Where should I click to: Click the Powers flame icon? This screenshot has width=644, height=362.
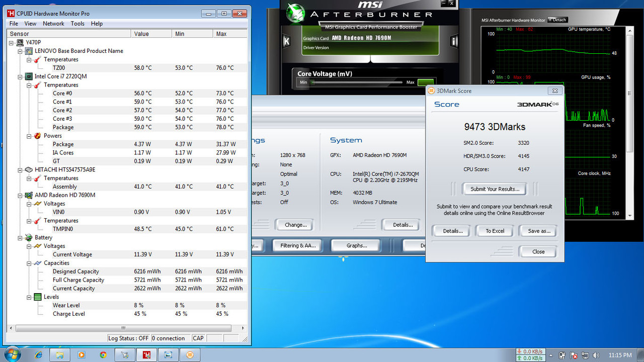tap(37, 136)
